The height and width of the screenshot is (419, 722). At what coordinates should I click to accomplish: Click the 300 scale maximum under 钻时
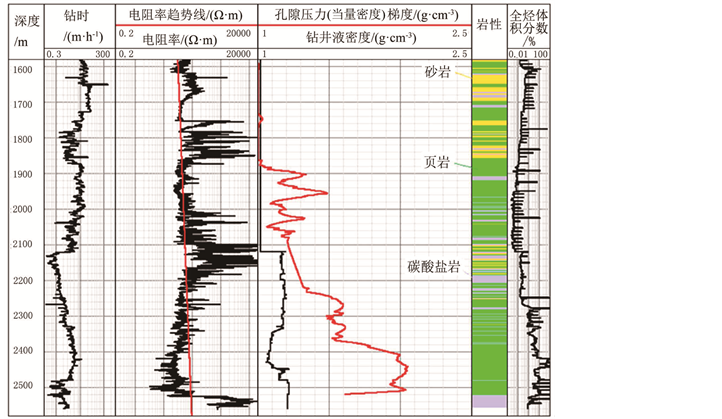click(102, 54)
